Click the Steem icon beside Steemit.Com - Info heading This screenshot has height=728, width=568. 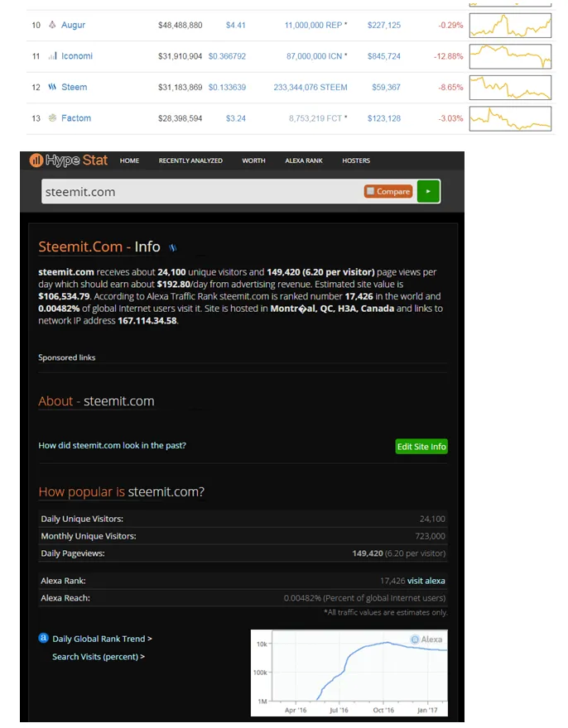click(173, 247)
